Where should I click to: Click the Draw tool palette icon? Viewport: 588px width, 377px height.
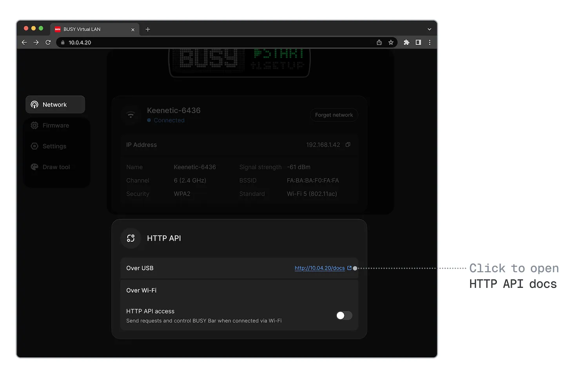[x=34, y=167]
